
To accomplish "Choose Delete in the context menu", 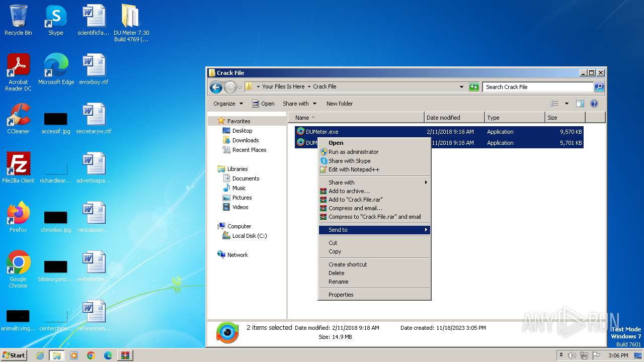I will 374,273.
